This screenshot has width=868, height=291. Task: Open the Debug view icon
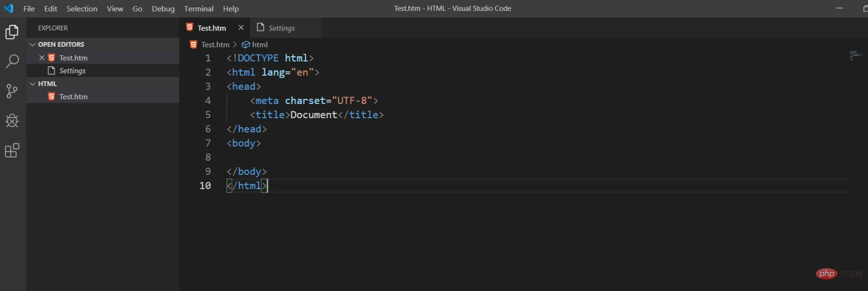click(12, 121)
